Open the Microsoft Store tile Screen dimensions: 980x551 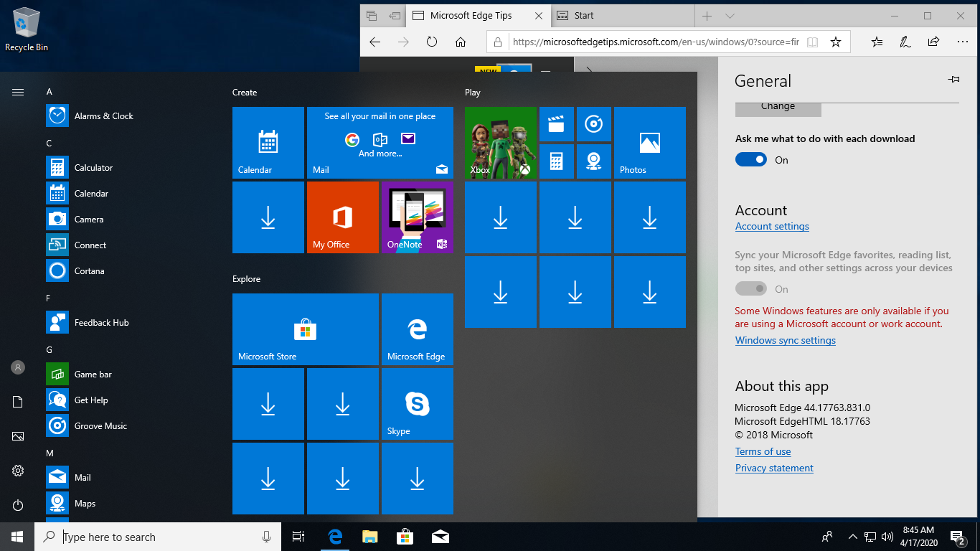(306, 329)
